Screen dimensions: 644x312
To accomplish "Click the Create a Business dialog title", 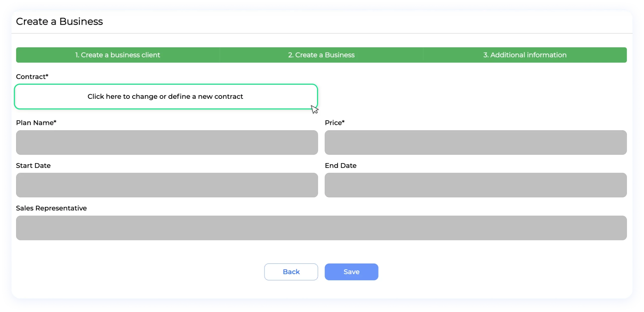I will click(x=59, y=22).
